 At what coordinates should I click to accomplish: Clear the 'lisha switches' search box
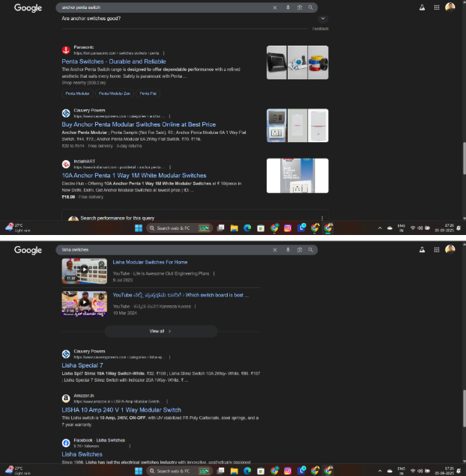pos(275,250)
